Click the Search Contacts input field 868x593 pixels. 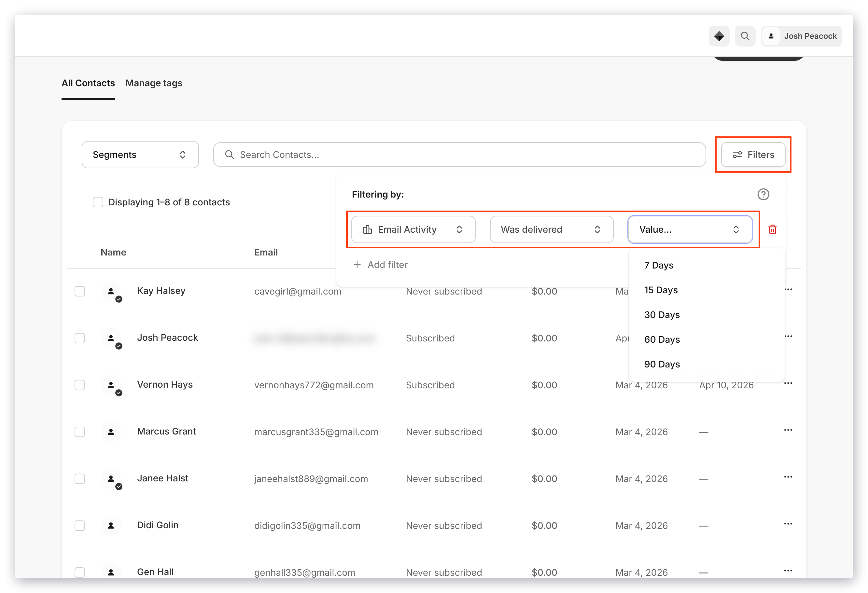click(459, 155)
